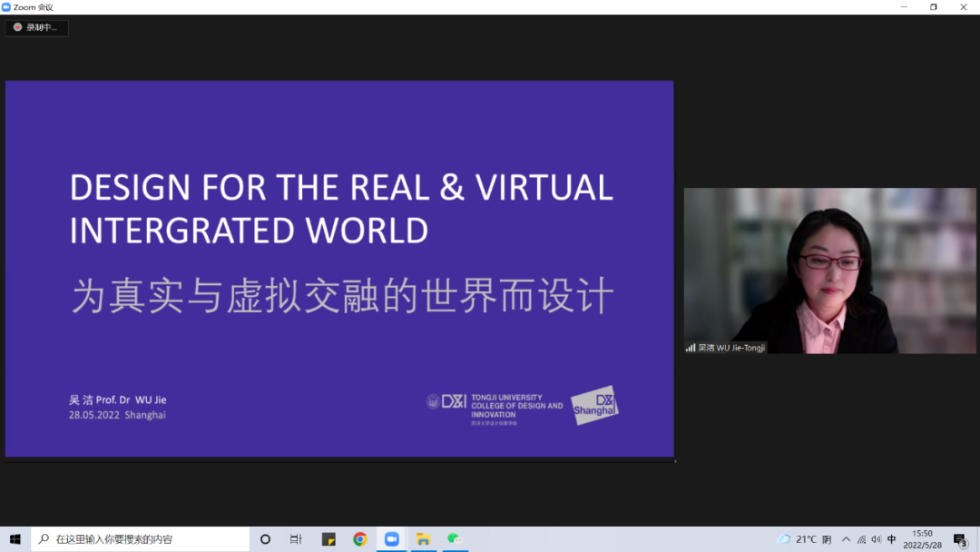Open the weather widget showing 21°C

(x=804, y=539)
